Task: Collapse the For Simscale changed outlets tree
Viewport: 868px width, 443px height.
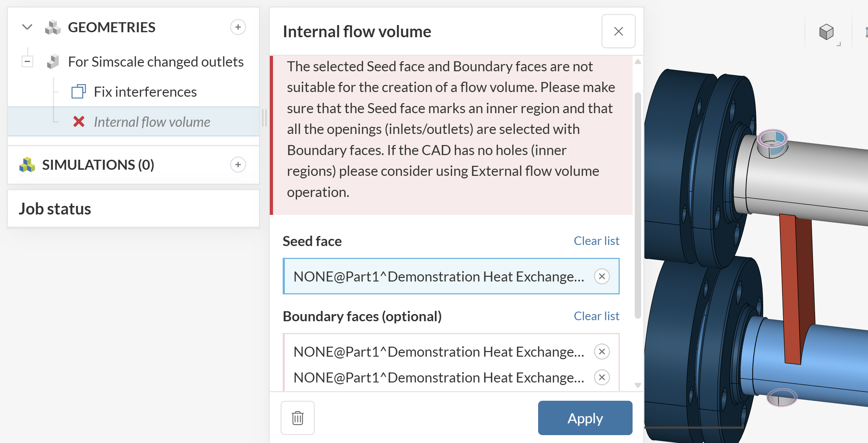Action: point(27,62)
